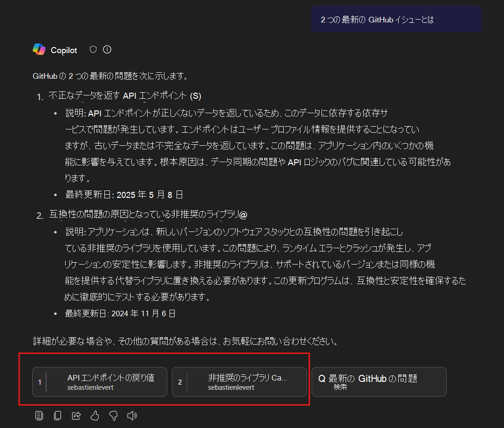Click the description starting 説明: アプリケーションは、新しいバージョン

[x=265, y=264]
